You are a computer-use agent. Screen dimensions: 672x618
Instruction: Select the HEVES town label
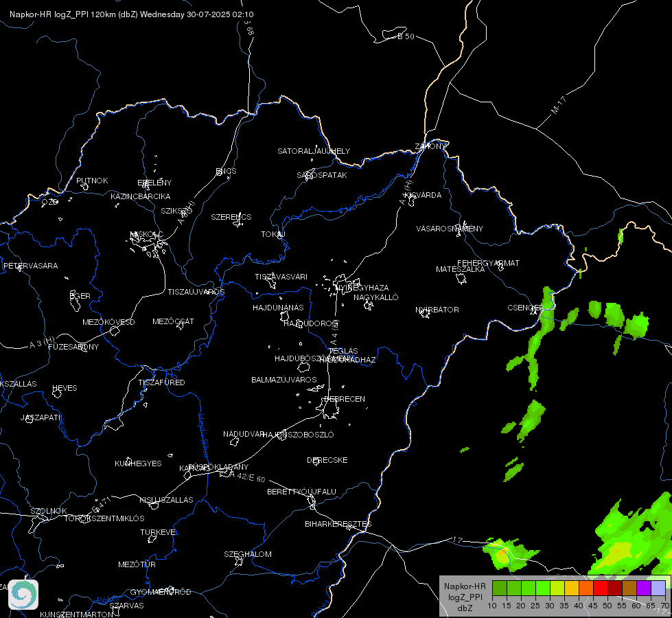point(65,388)
